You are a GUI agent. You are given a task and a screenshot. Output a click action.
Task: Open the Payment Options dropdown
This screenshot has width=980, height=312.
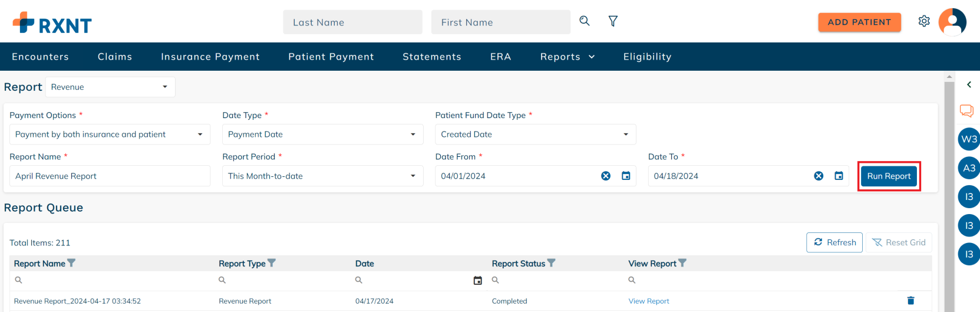(110, 134)
